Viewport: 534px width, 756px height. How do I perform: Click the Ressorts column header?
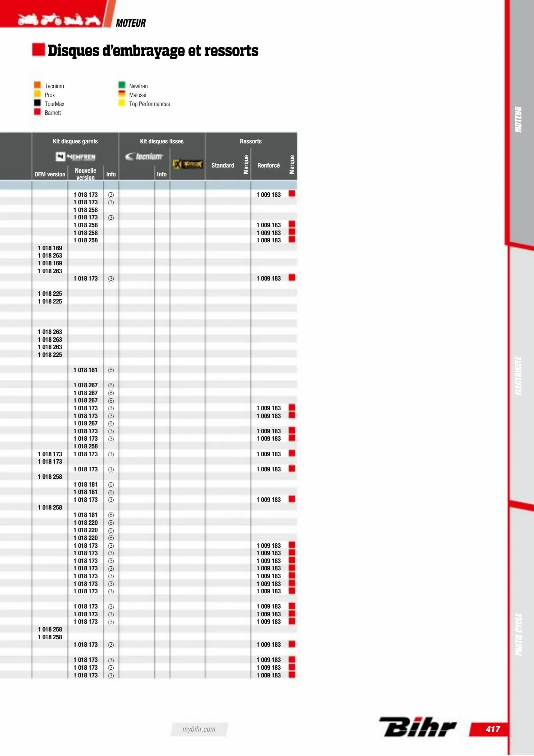tap(251, 141)
